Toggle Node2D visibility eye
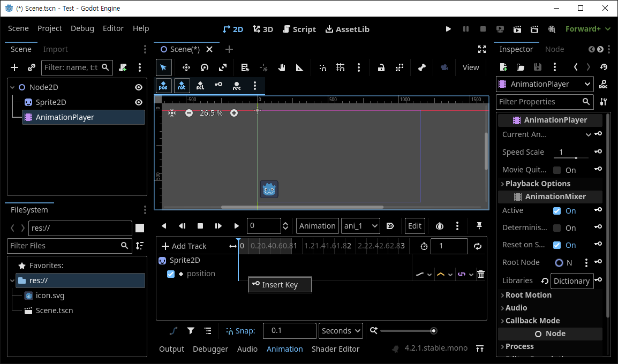The height and width of the screenshot is (364, 618). pyautogui.click(x=139, y=87)
